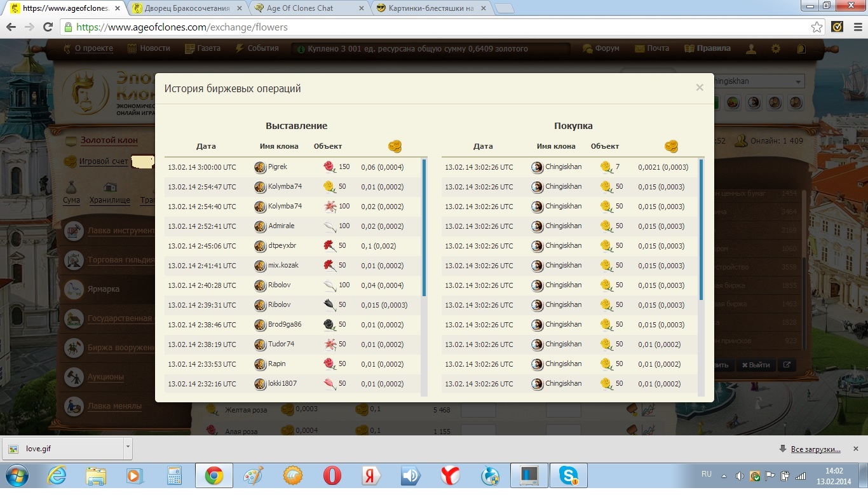Image resolution: width=868 pixels, height=497 pixels.
Task: Open the love.gif download options arrow
Action: 128,447
